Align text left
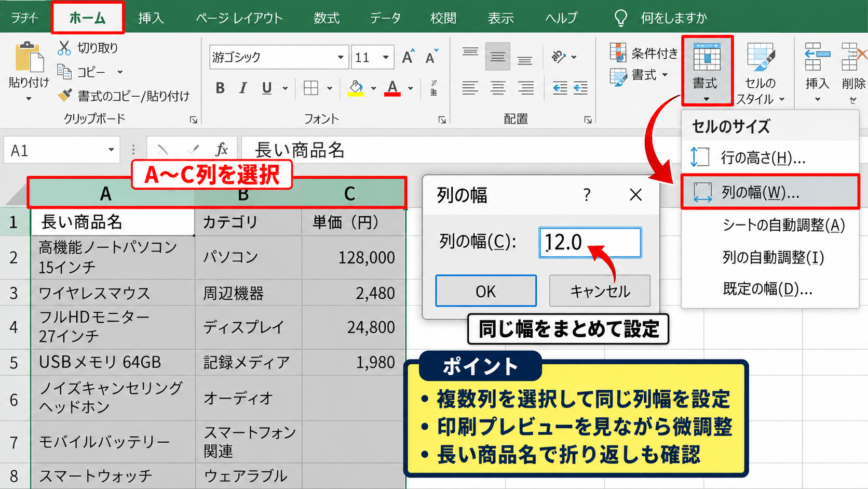Screen dimensions: 868x489 [x=470, y=88]
